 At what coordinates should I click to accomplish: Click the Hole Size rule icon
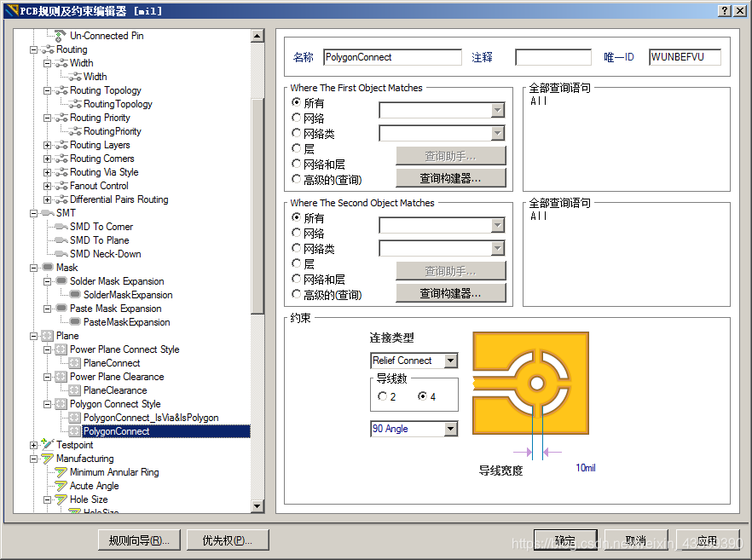(60, 499)
